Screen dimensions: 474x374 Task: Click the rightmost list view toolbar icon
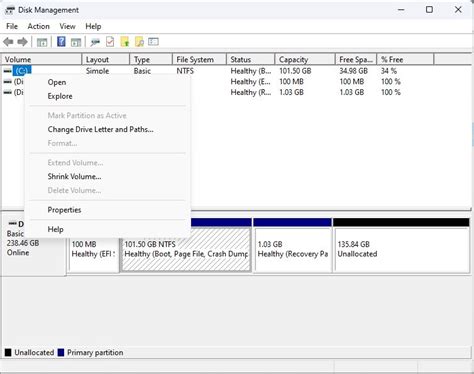(153, 42)
